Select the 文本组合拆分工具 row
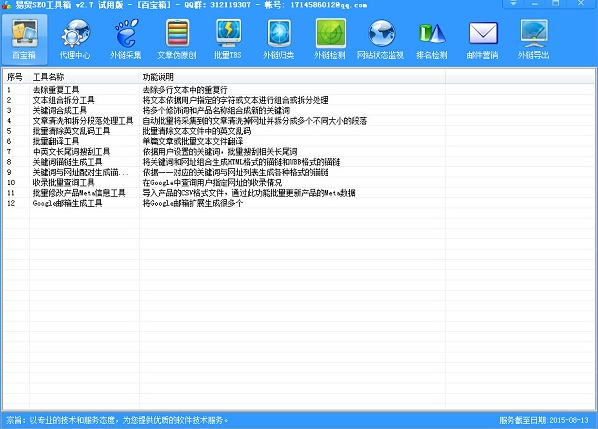 [299, 100]
